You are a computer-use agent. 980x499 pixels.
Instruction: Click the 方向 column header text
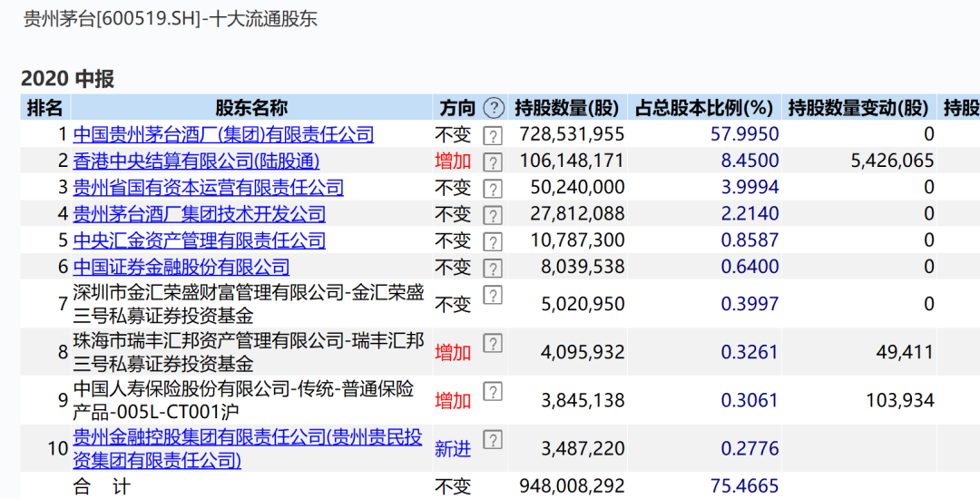457,107
